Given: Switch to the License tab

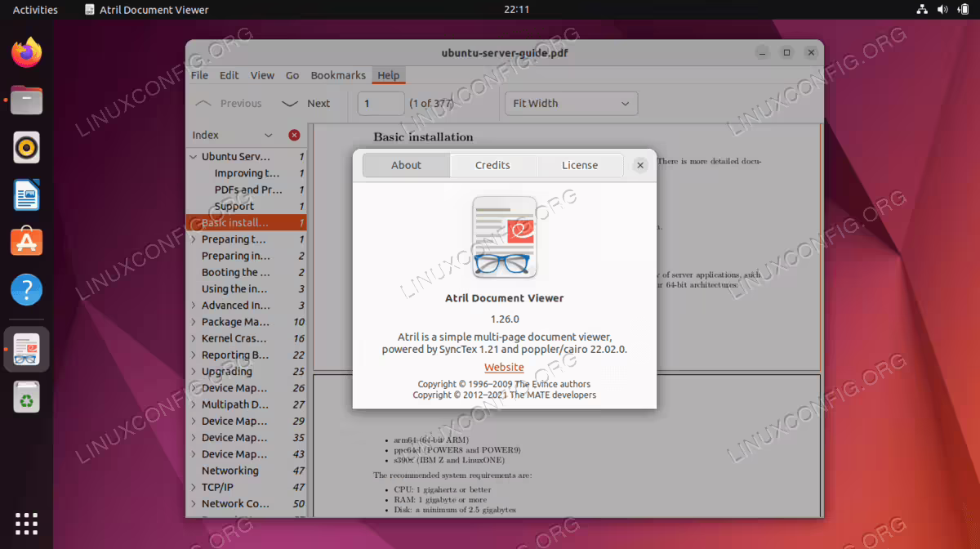Looking at the screenshot, I should pyautogui.click(x=580, y=165).
